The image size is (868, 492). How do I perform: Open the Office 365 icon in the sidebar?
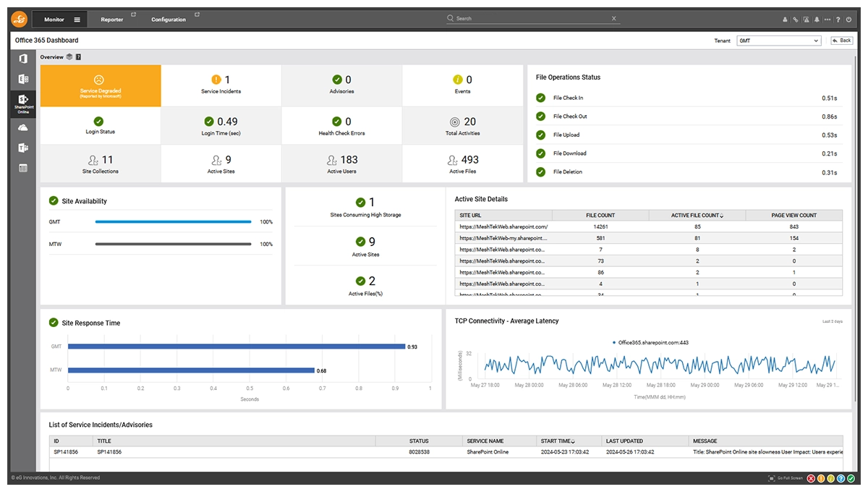(x=23, y=59)
